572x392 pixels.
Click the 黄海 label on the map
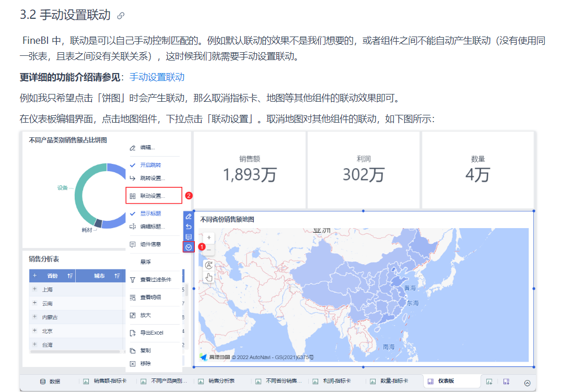410,288
